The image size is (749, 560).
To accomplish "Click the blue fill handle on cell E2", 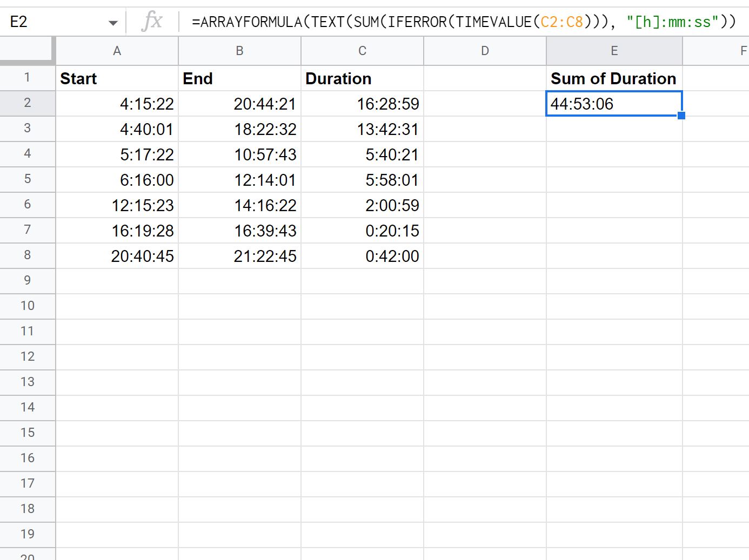I will (682, 115).
